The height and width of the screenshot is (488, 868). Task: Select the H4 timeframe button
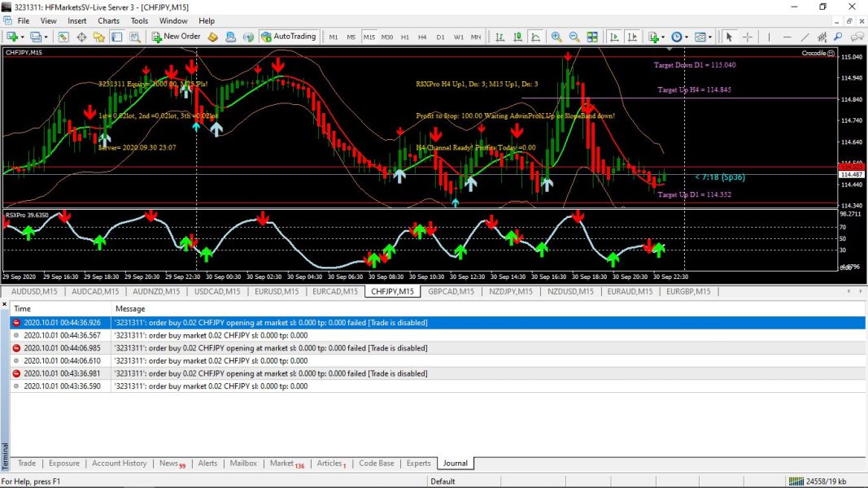[422, 37]
